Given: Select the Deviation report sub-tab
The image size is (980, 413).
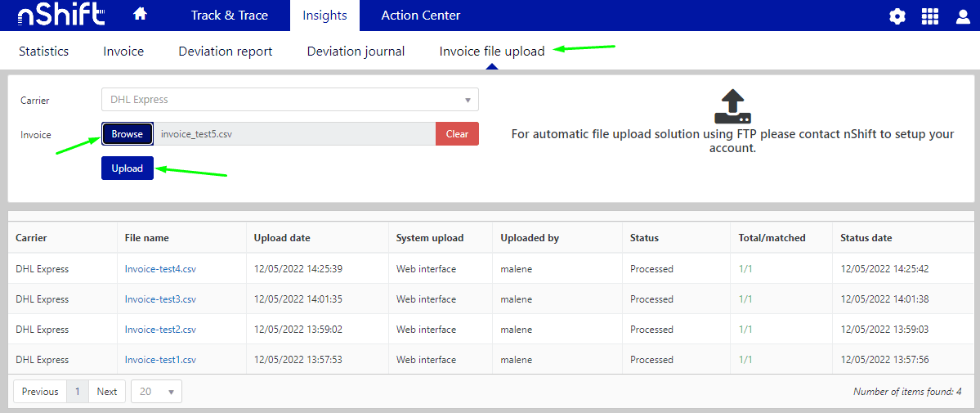Looking at the screenshot, I should coord(225,52).
